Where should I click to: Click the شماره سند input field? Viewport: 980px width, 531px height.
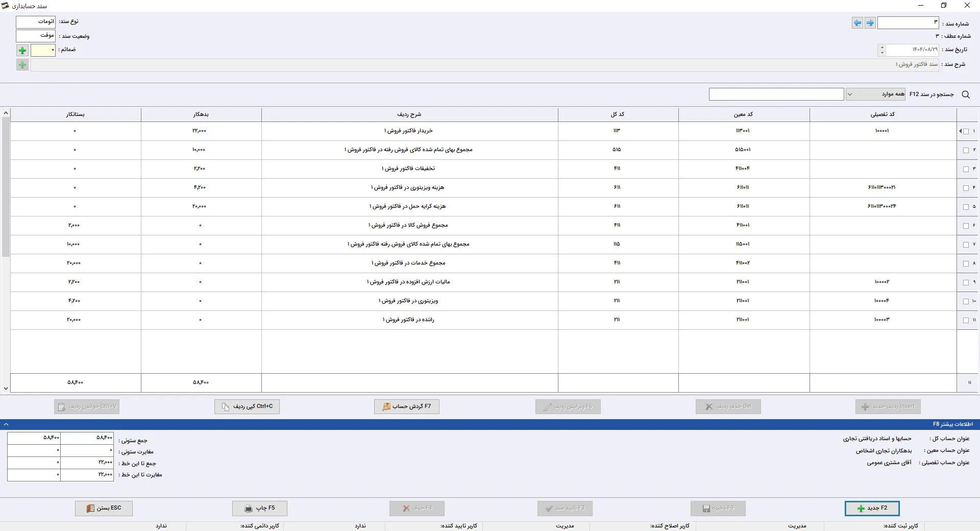(x=908, y=22)
